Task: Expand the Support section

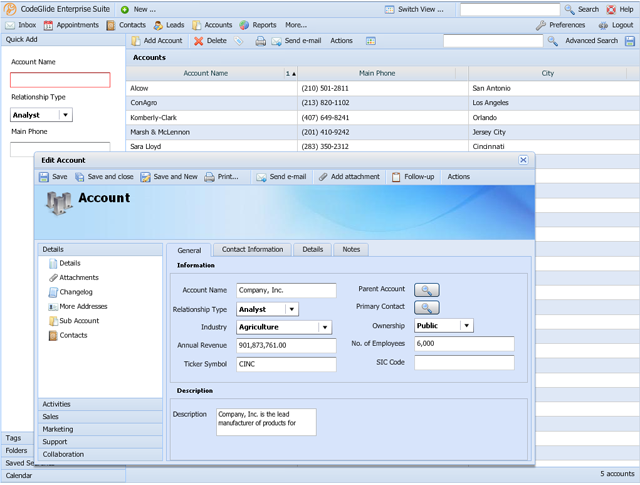Action: click(100, 442)
